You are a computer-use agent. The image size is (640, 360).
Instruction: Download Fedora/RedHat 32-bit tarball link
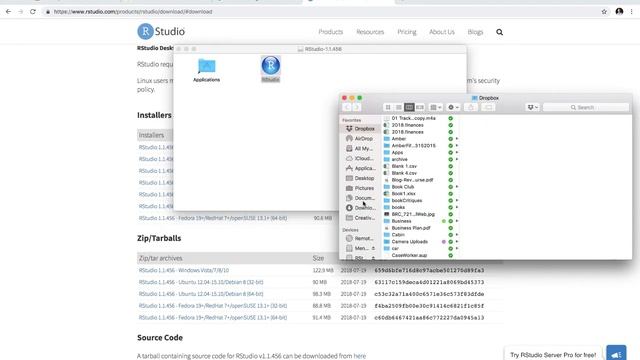[x=213, y=306]
